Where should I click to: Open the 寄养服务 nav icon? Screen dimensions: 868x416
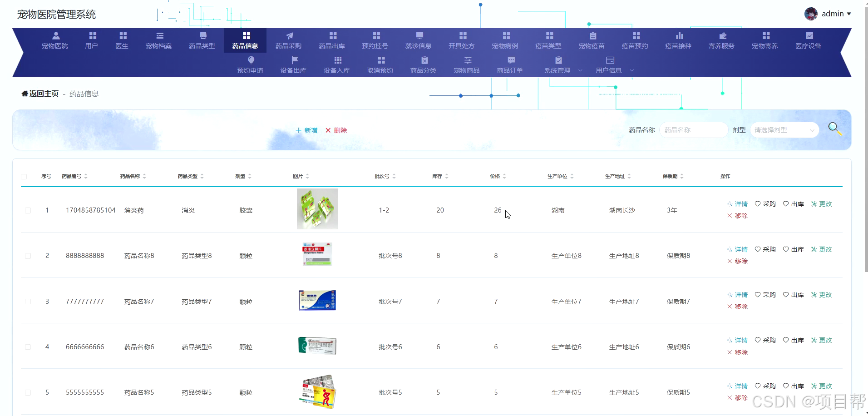(723, 35)
